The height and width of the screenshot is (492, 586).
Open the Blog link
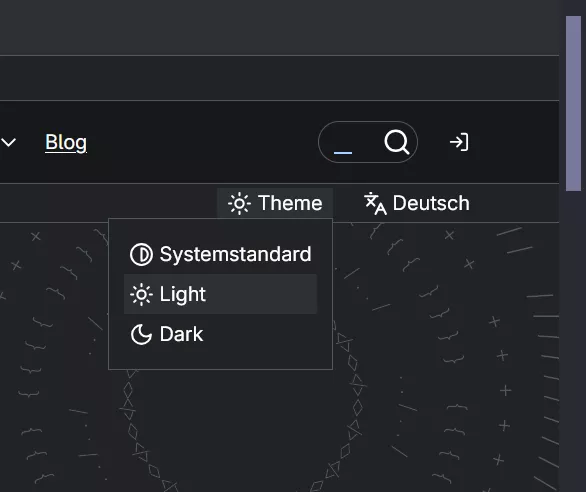click(x=66, y=142)
